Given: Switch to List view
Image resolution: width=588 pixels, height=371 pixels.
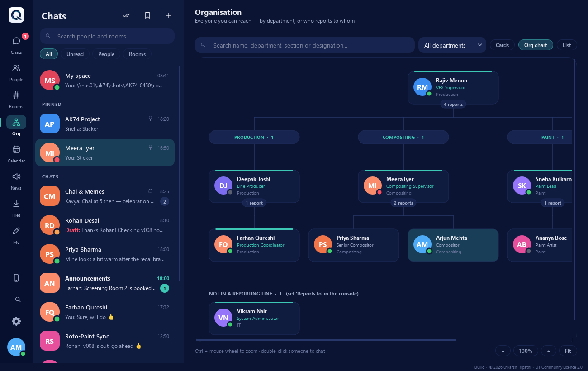Looking at the screenshot, I should coord(567,45).
